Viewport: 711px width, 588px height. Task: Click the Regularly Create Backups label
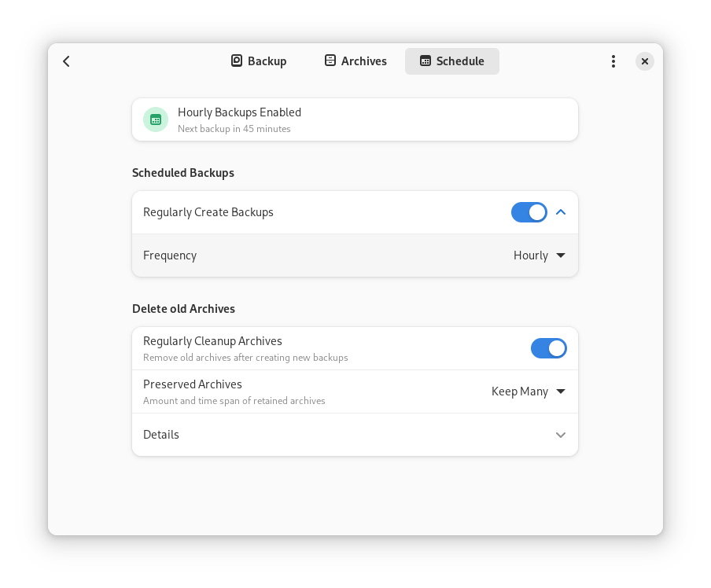click(x=208, y=212)
